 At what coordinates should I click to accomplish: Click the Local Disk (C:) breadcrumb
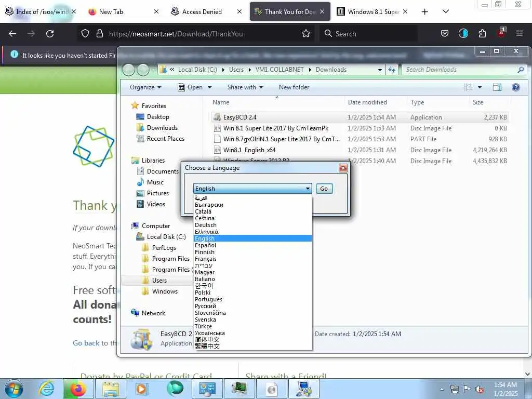[197, 70]
